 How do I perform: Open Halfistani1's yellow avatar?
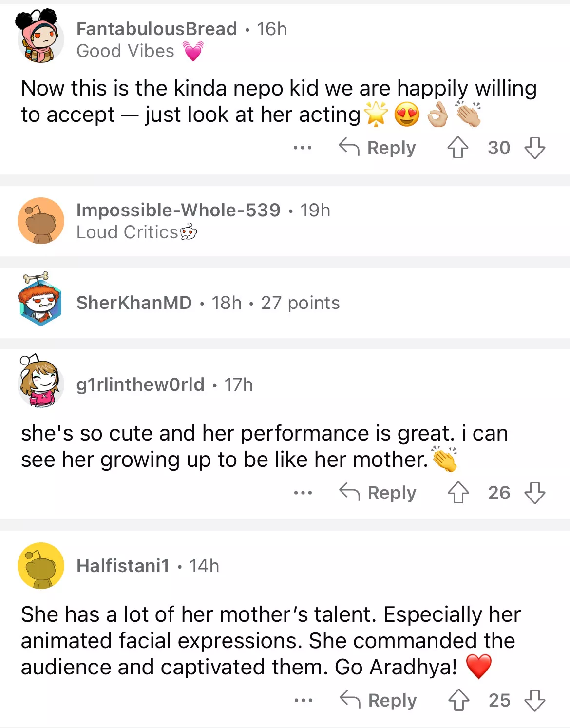coord(40,566)
